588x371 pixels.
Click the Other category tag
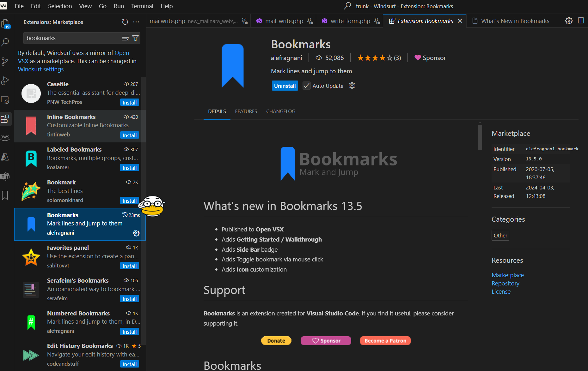[x=500, y=236]
